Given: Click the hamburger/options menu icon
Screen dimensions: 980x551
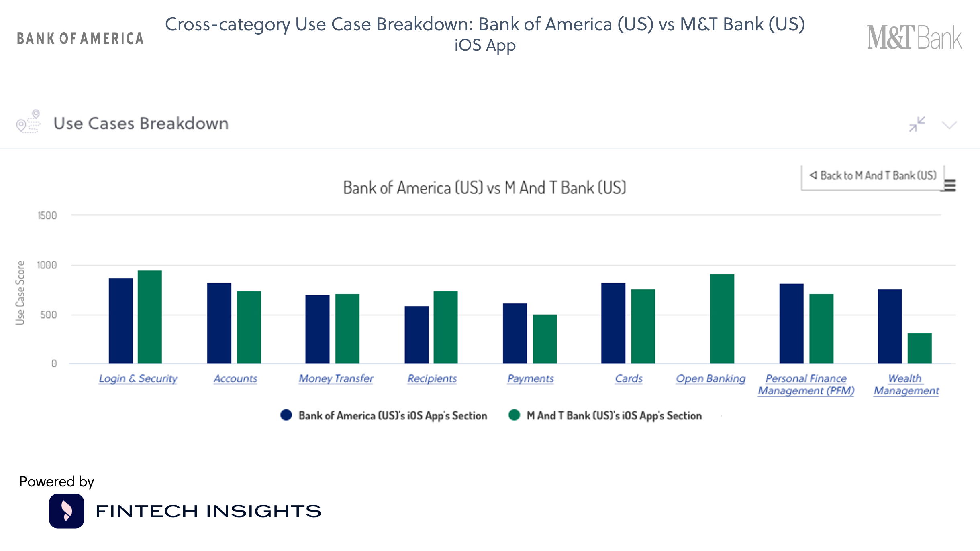Looking at the screenshot, I should coord(952,185).
